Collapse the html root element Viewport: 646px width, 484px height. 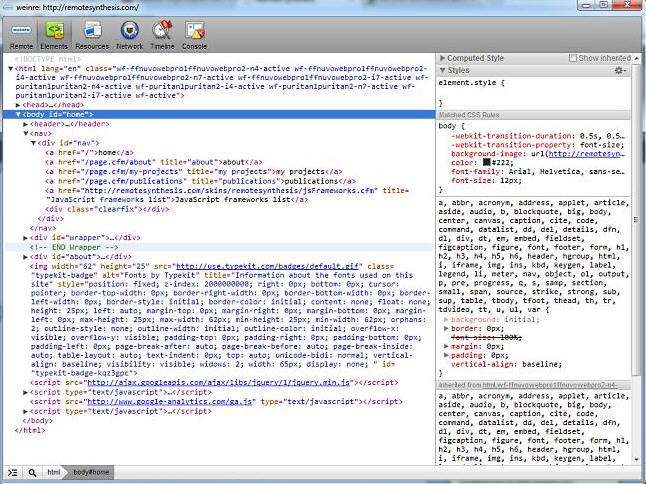point(11,68)
